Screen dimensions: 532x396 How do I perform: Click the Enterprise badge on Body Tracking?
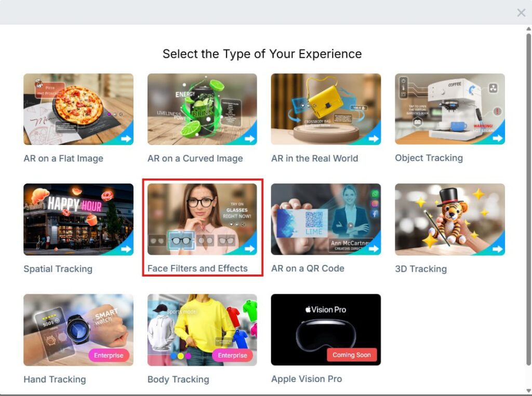coord(232,355)
